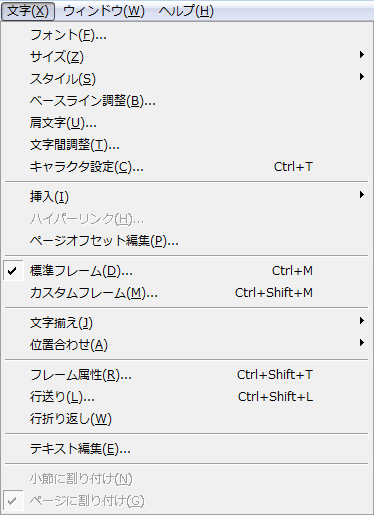Open キャラクタ設定(C) settings

click(187, 167)
